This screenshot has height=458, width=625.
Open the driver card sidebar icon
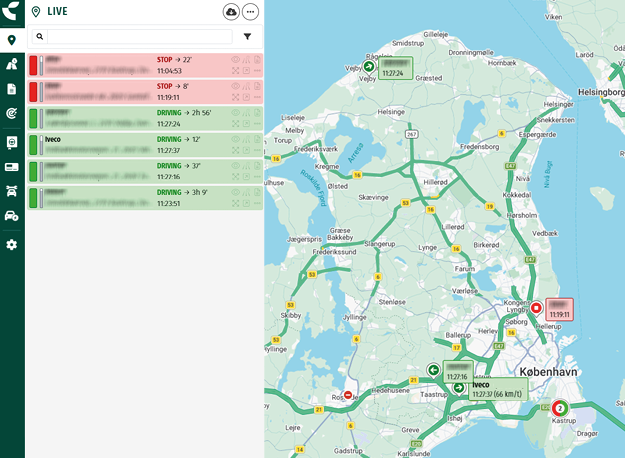coord(12,167)
